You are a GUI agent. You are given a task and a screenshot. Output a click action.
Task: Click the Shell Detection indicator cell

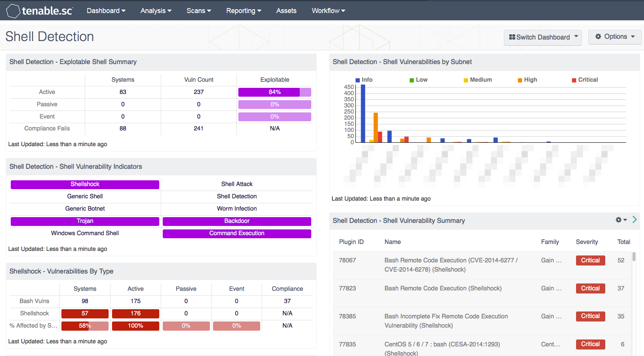pyautogui.click(x=237, y=196)
